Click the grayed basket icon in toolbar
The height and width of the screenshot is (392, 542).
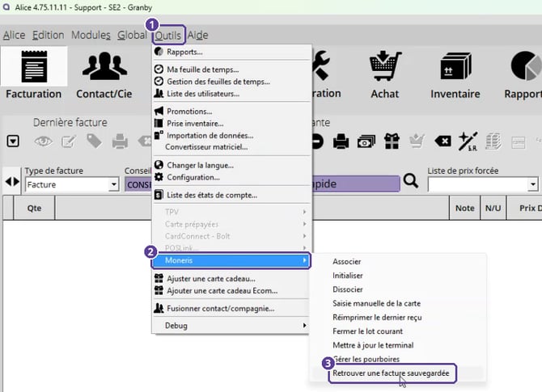(417, 141)
